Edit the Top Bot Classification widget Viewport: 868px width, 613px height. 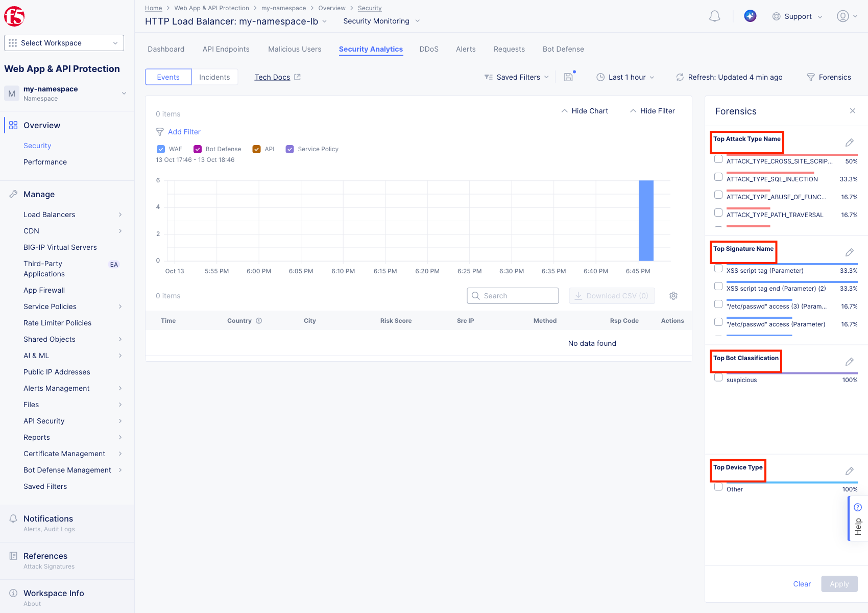coord(850,362)
